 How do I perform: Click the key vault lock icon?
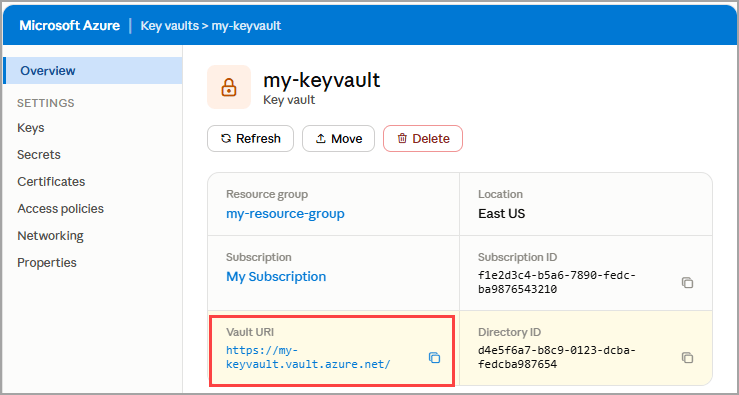(229, 87)
